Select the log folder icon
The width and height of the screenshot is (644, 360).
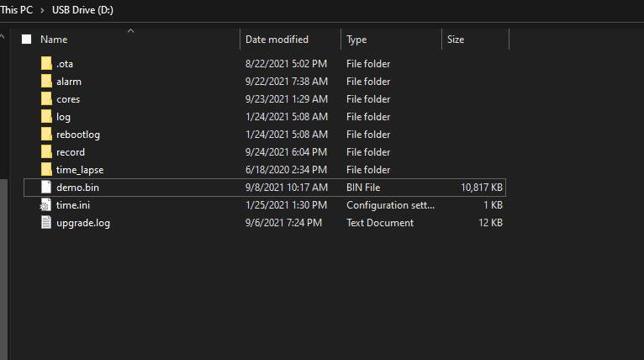click(x=46, y=117)
